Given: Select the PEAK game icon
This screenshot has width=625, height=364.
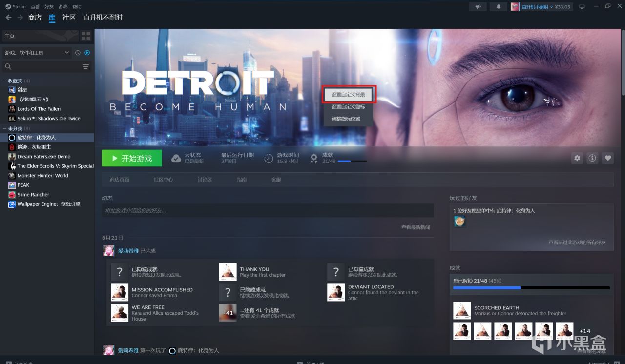Looking at the screenshot, I should 12,185.
